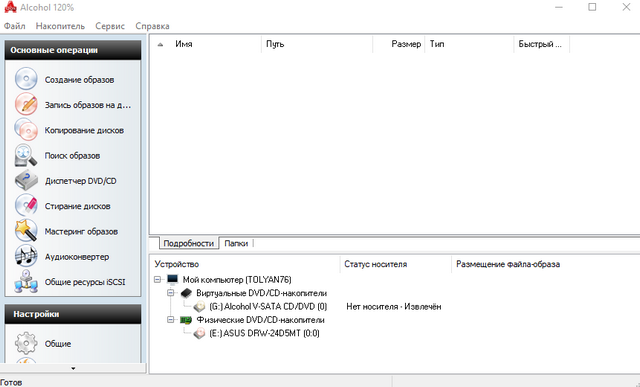
Task: Click the Быстрый column header
Action: (542, 44)
